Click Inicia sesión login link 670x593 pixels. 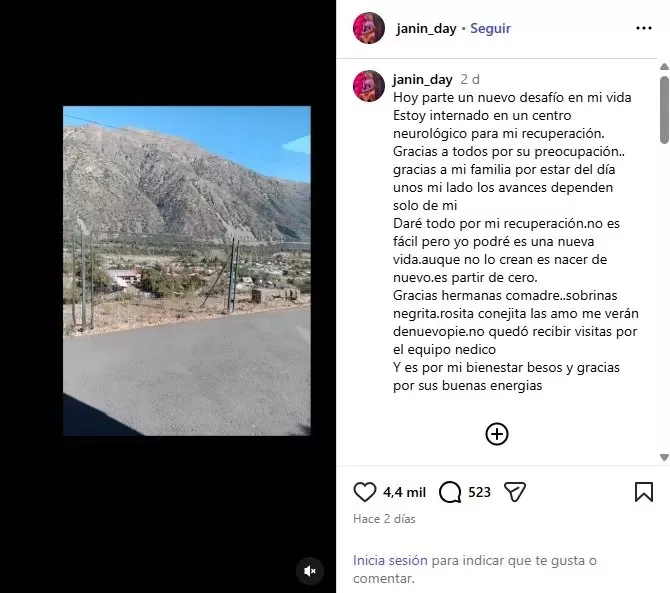pos(390,560)
